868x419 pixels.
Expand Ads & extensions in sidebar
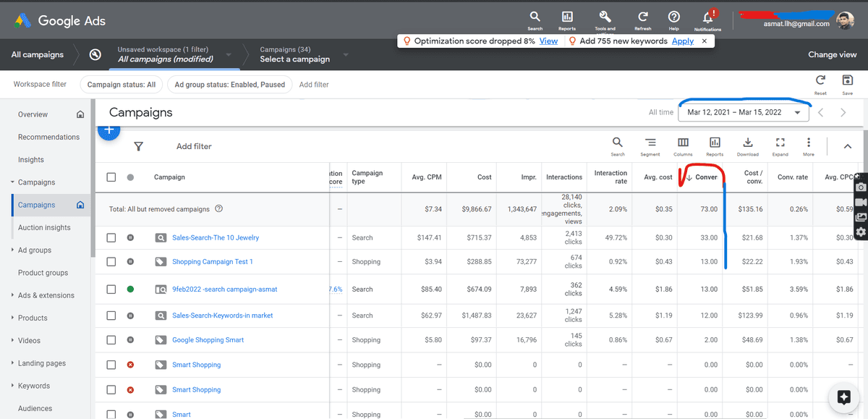click(x=13, y=295)
